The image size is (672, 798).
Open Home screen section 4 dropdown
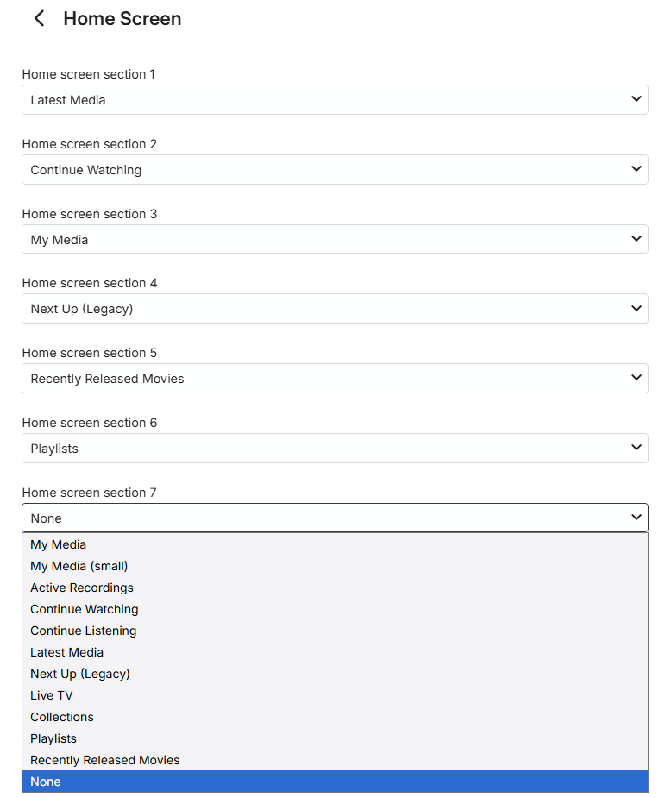(x=335, y=309)
